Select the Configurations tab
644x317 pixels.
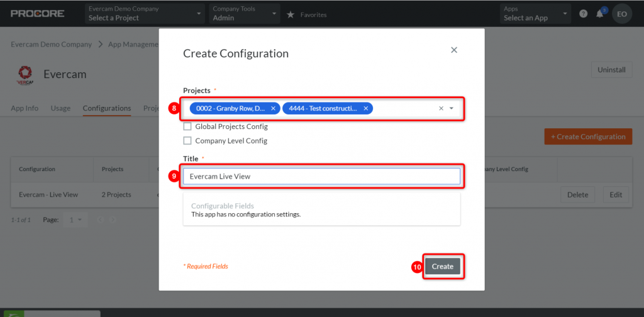pyautogui.click(x=107, y=108)
